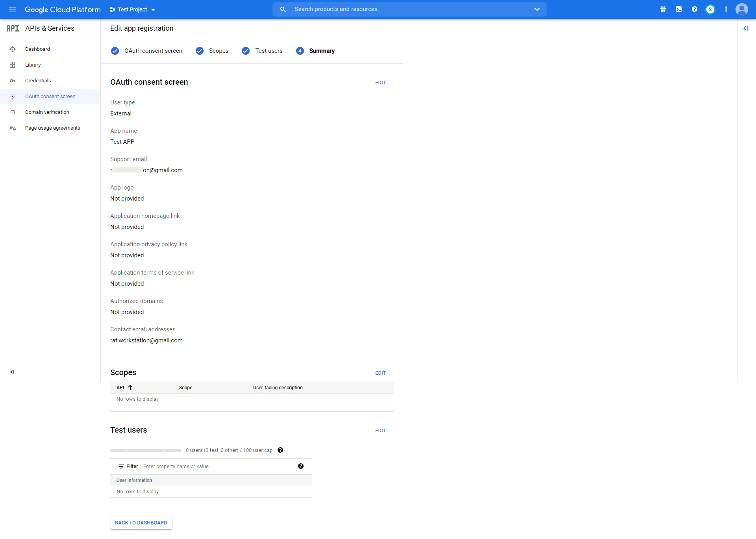Click the BACK TO DASHBOARD button

[141, 522]
